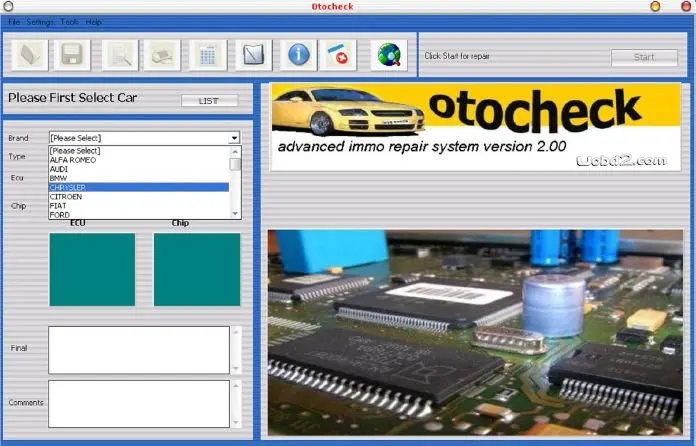
Task: Click the ECU teal image box
Action: [92, 269]
